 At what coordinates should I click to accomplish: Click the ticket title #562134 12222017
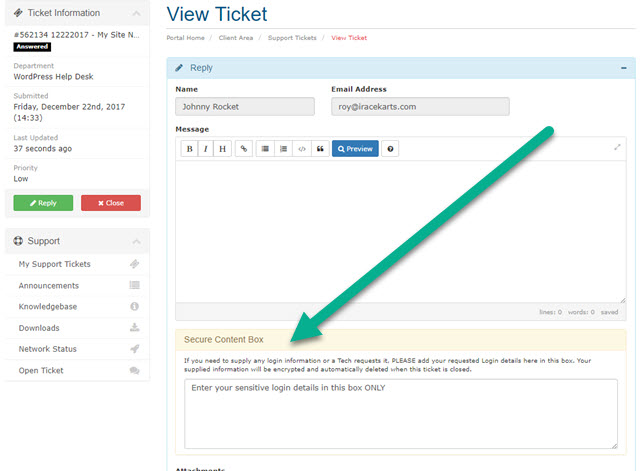[76, 35]
